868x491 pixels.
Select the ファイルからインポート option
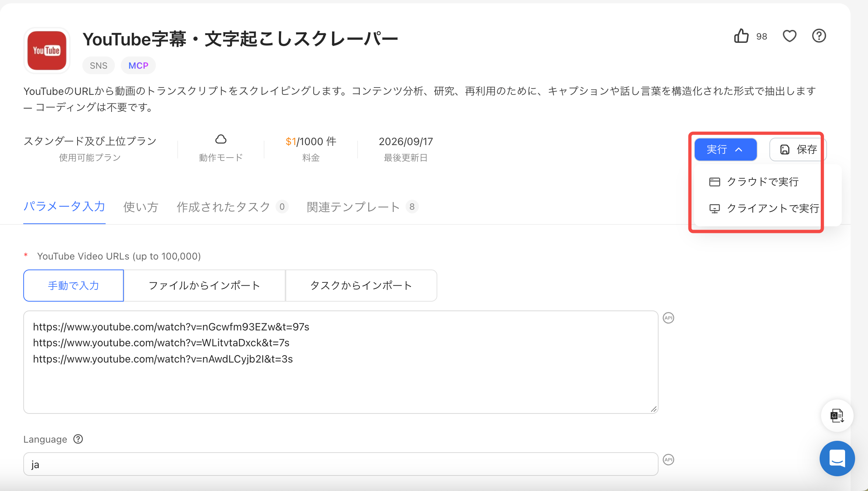pyautogui.click(x=204, y=285)
